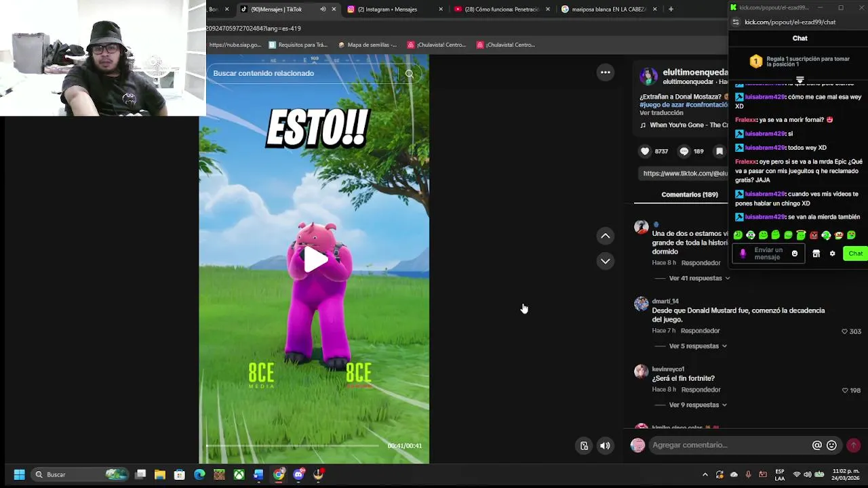Like dmarti_14's comment with 303 likes
868x488 pixels.
[844, 331]
